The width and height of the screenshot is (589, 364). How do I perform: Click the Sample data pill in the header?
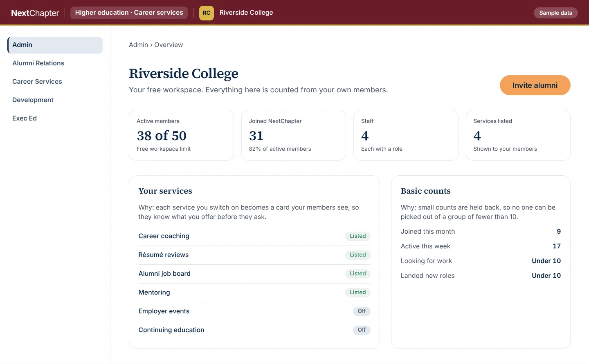[x=556, y=13]
